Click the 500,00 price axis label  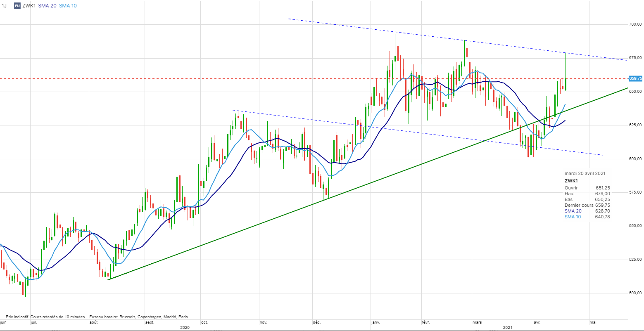point(635,293)
